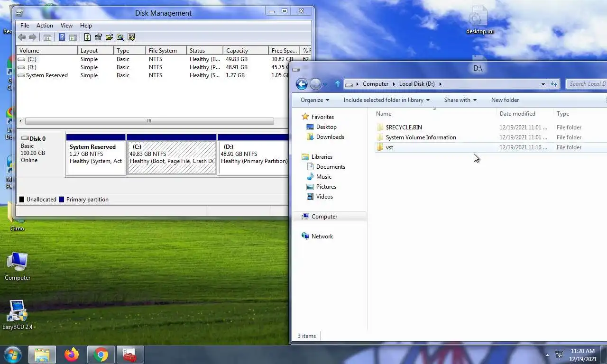Click the red toolbox icon in taskbar

[x=130, y=355]
